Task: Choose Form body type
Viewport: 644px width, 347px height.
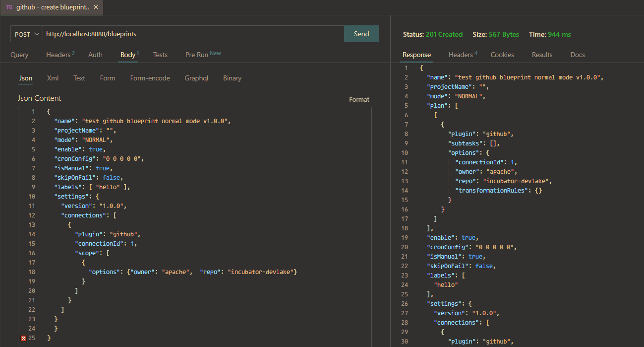Action: pos(108,78)
